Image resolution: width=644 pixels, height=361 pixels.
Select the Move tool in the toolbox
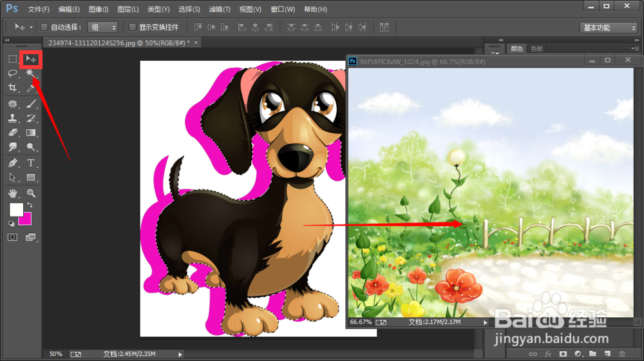pyautogui.click(x=31, y=59)
